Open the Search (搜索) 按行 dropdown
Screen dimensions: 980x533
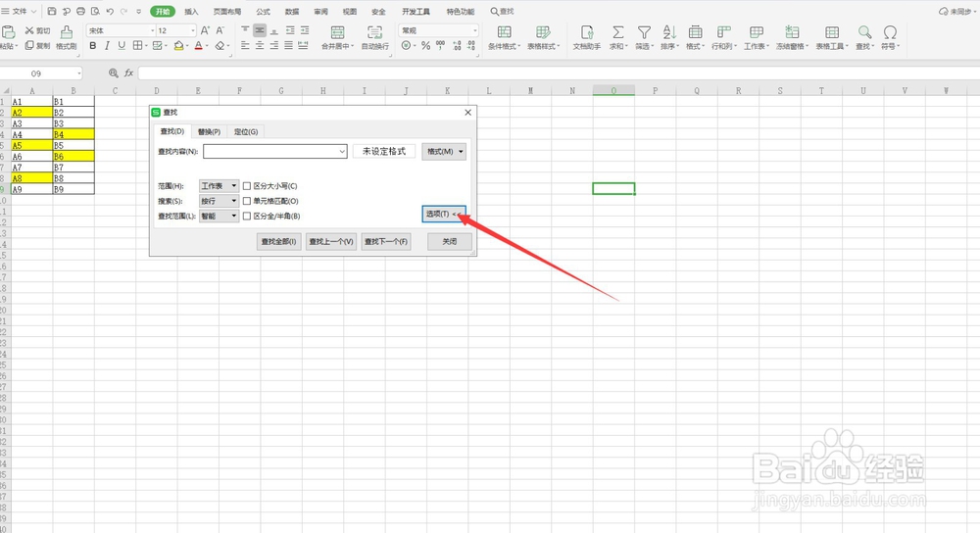coord(219,201)
